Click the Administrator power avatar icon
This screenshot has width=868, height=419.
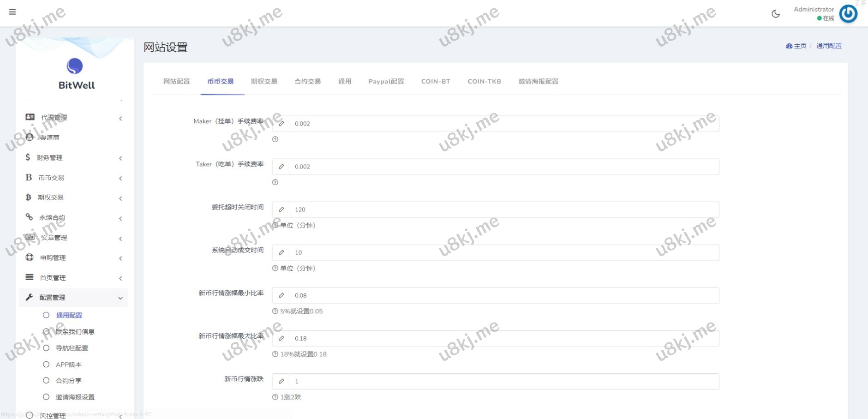point(848,14)
